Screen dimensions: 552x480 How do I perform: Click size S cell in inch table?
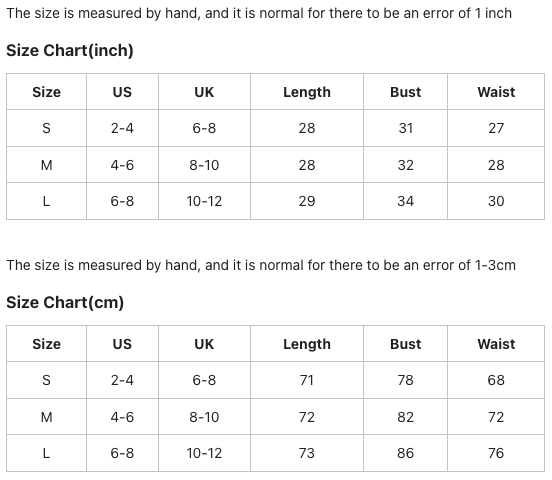pos(46,128)
